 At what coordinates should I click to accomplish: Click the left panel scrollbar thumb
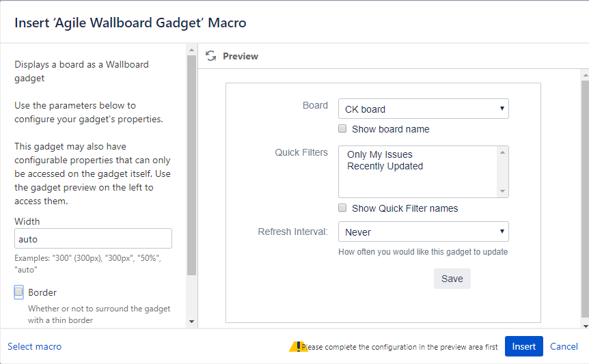coord(191,164)
